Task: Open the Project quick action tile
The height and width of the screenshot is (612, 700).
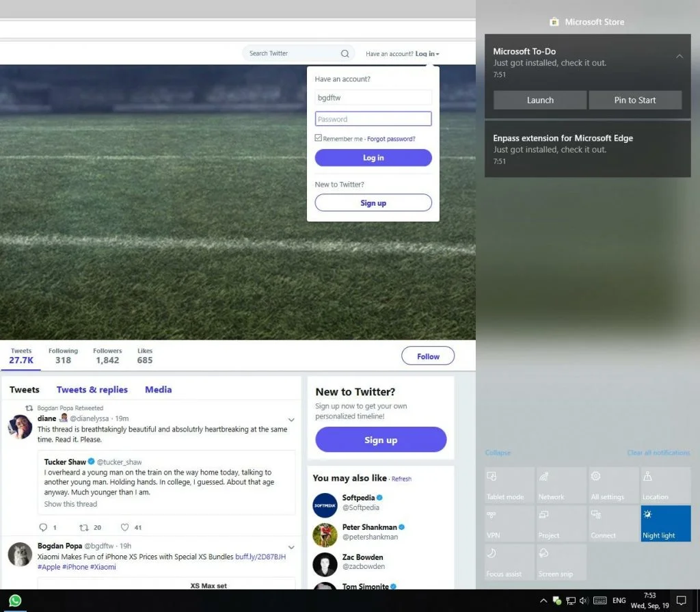Action: [x=561, y=524]
